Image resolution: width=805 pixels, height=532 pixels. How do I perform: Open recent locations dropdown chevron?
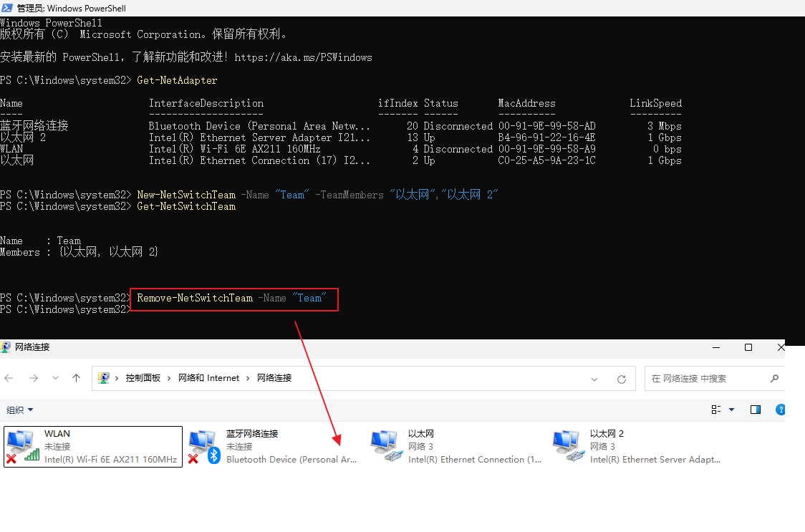(x=55, y=379)
